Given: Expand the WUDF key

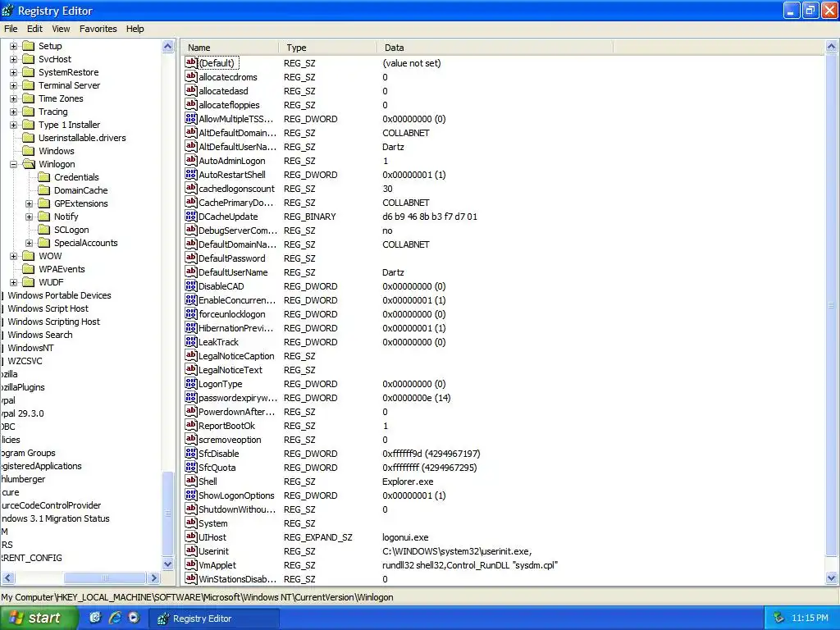Looking at the screenshot, I should click(x=13, y=282).
